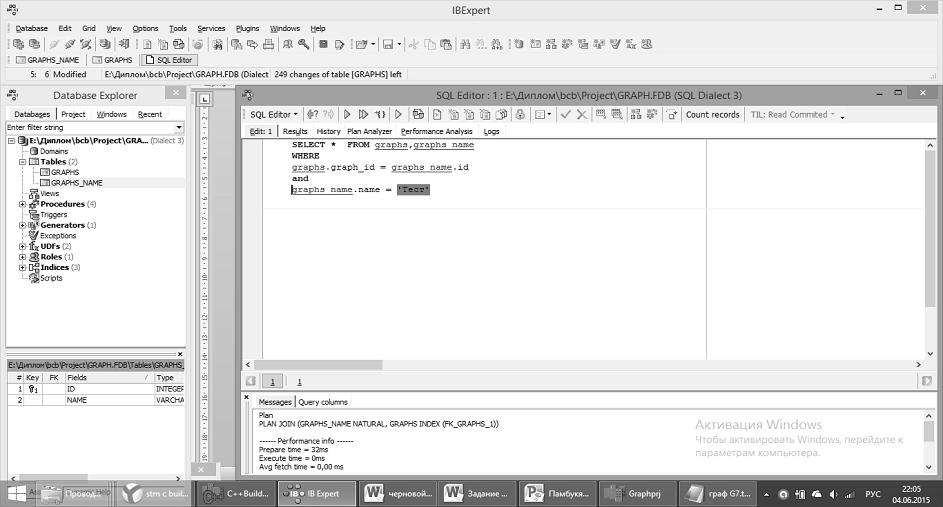Screen dimensions: 943x507
Task: Expand the Generators tree node
Action: (22, 225)
